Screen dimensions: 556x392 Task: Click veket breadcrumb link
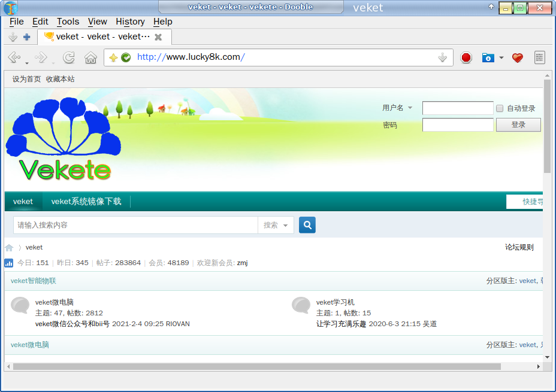click(x=34, y=247)
